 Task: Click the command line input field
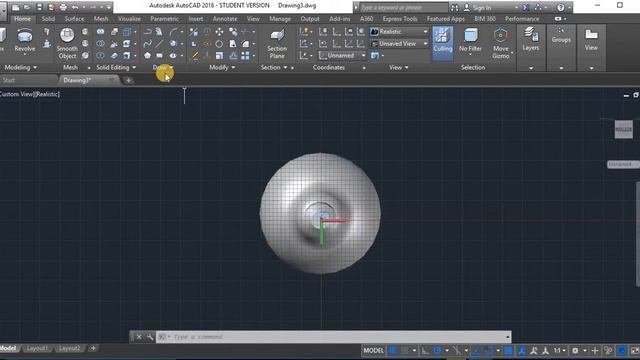tap(333, 337)
